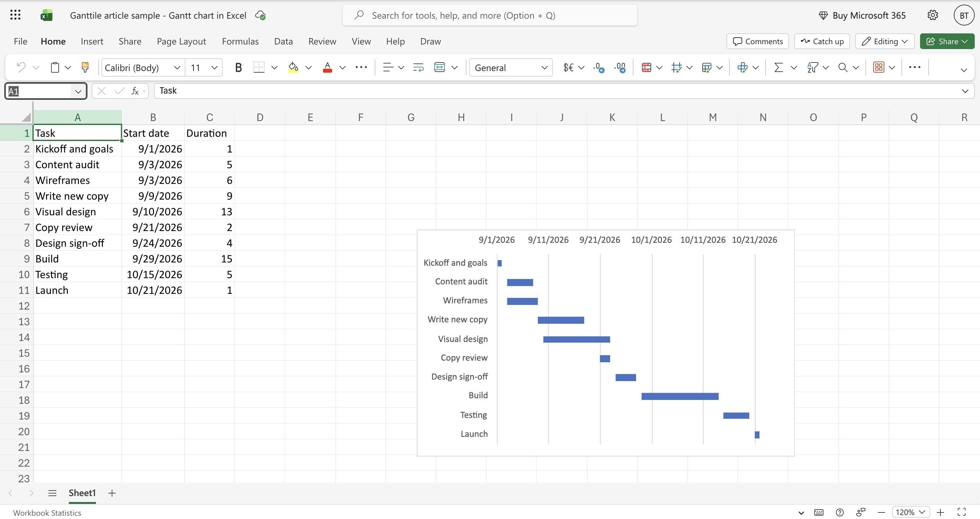The width and height of the screenshot is (980, 519).
Task: Click AutoSum sigma icon
Action: tap(779, 67)
